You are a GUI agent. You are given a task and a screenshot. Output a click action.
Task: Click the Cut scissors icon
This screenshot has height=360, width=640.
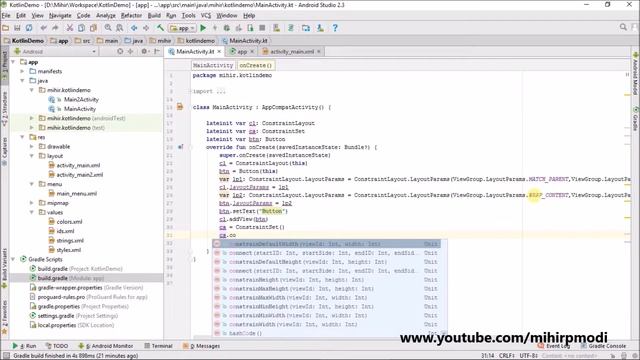tap(70, 28)
